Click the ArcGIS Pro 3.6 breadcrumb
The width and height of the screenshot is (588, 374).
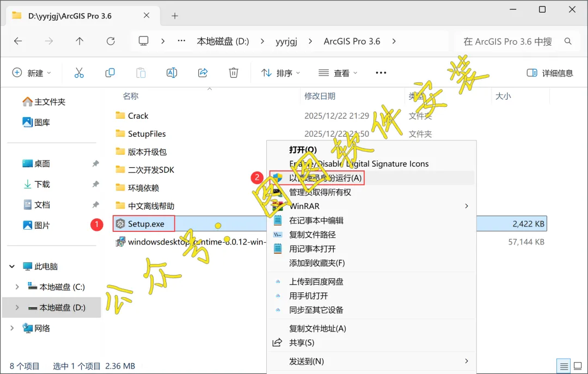coord(352,41)
